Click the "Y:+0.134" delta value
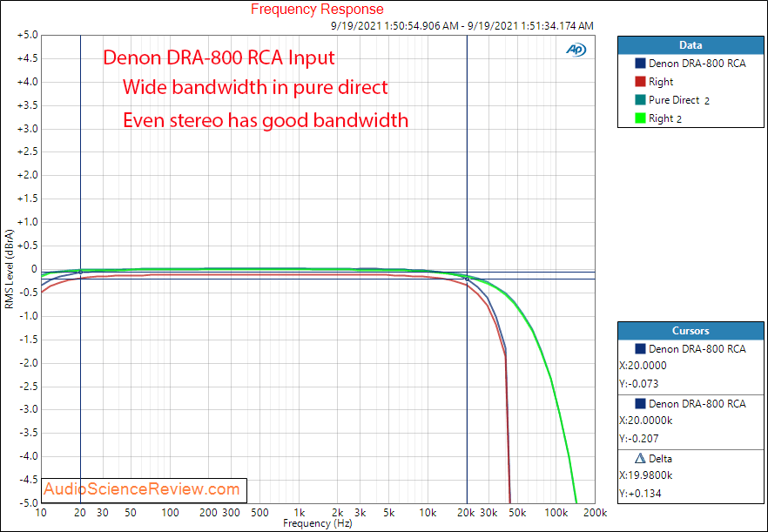The image size is (768, 532). tap(639, 494)
